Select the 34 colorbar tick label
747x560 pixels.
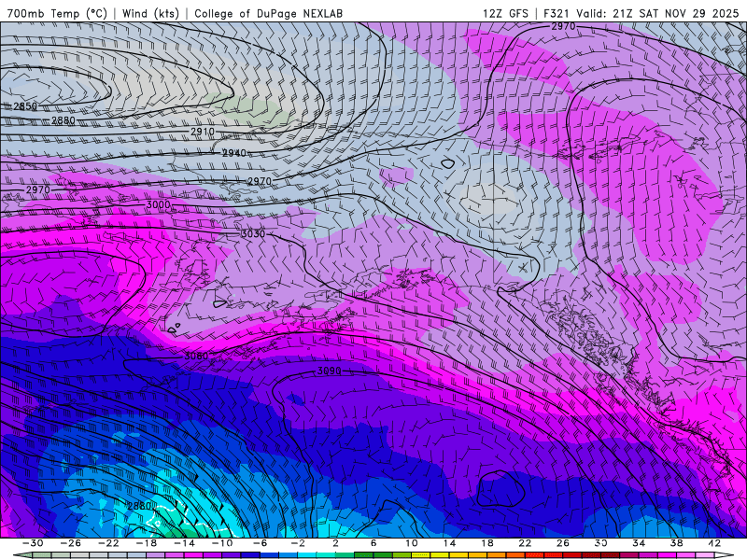(x=639, y=543)
